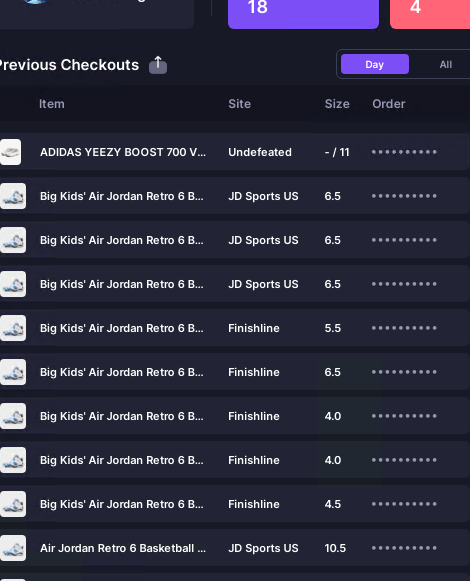Select the ADIDAS YEEZY BOOST 700 item name
The image size is (470, 581).
pos(123,152)
